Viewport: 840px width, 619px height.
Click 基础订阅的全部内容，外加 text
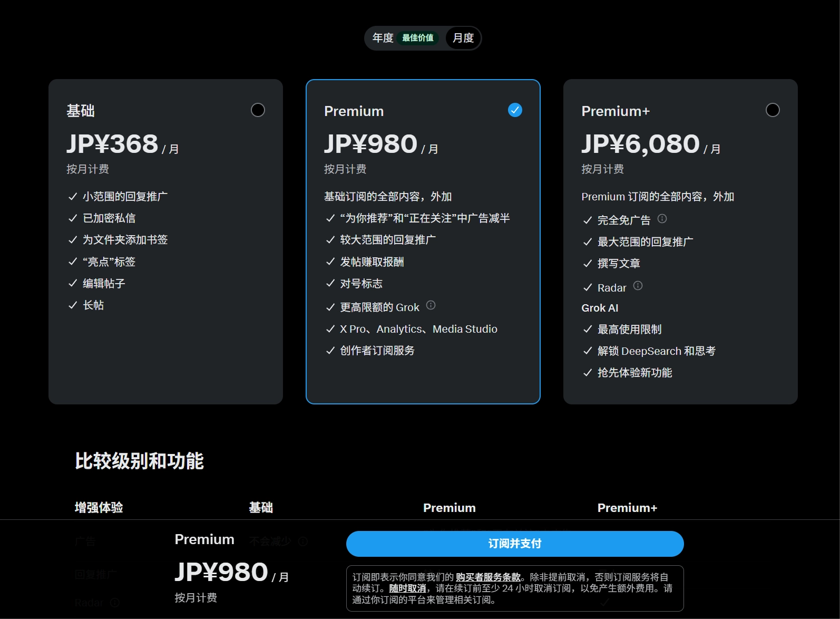point(388,197)
